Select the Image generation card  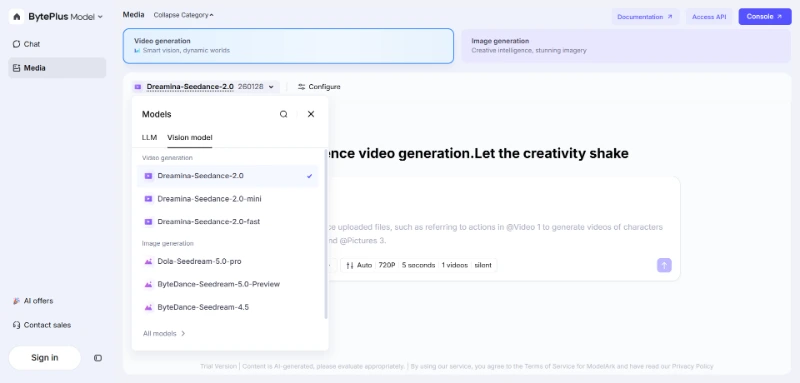626,46
